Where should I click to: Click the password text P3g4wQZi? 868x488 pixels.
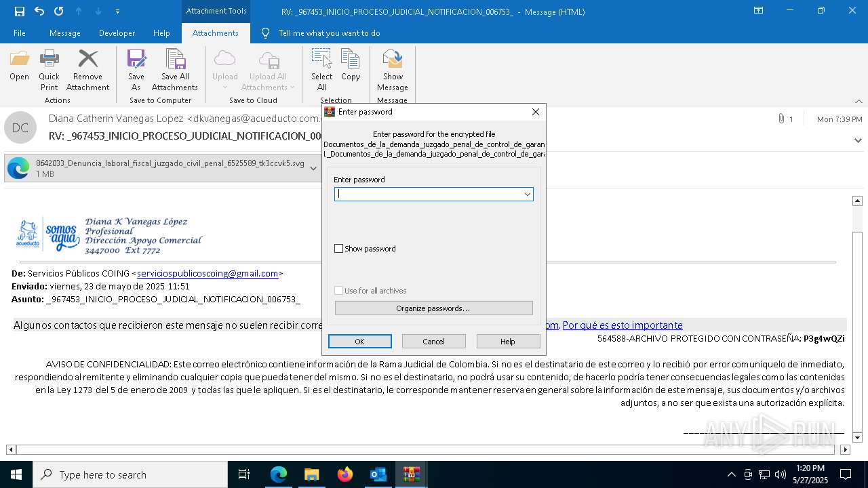(824, 339)
